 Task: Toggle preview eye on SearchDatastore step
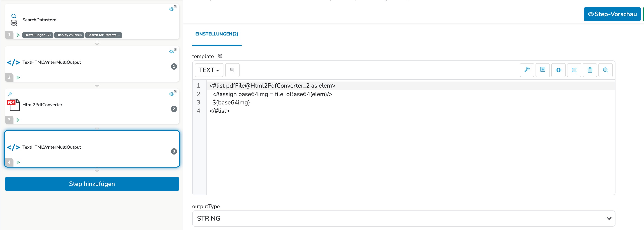172,9
